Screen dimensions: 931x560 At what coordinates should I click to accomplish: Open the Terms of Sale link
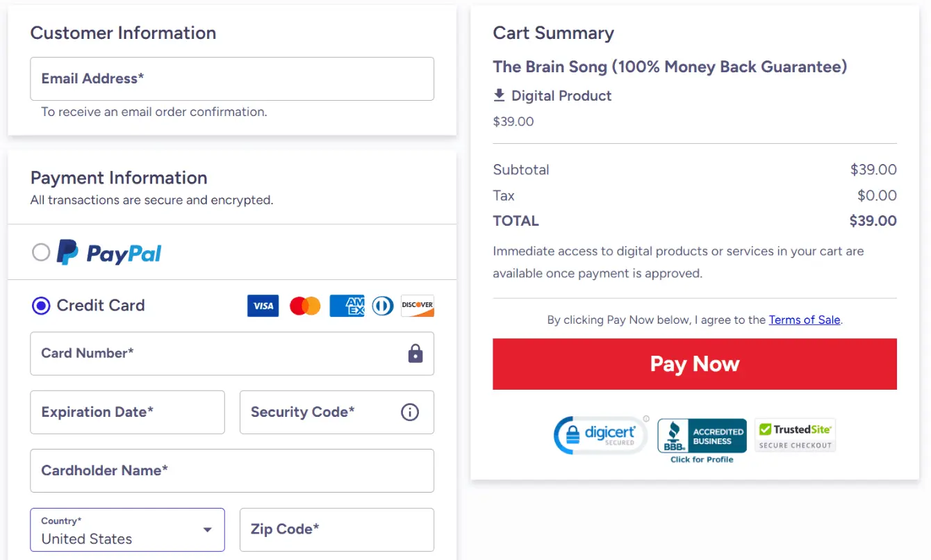(x=804, y=320)
